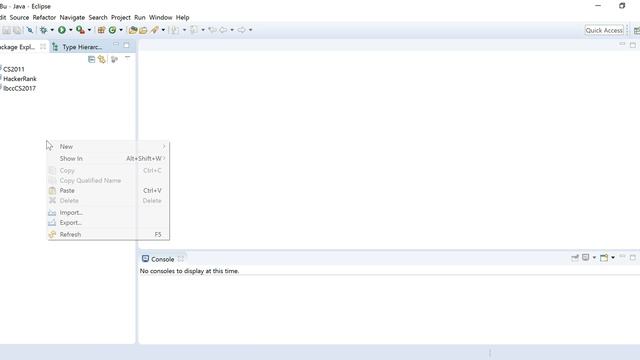
Task: Click the Run External Tools icon
Action: [80, 30]
